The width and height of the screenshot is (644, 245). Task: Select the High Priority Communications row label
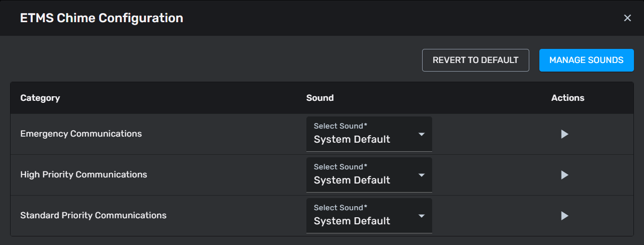point(84,175)
